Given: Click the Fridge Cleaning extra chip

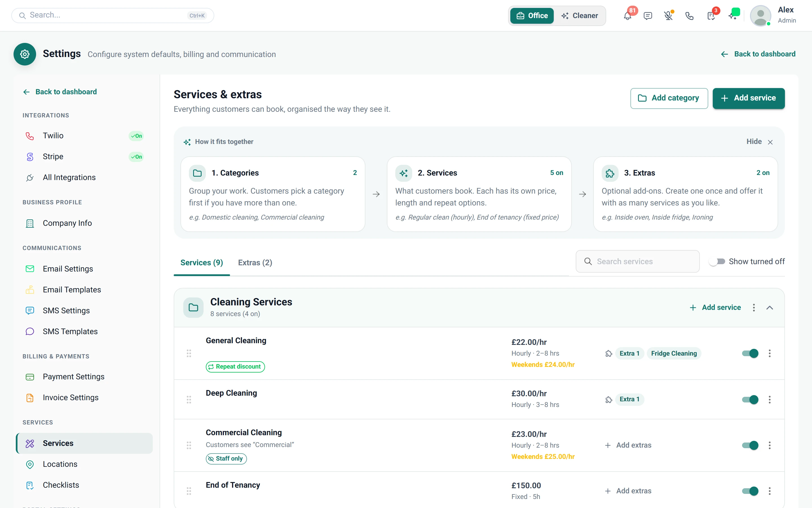Looking at the screenshot, I should point(674,353).
